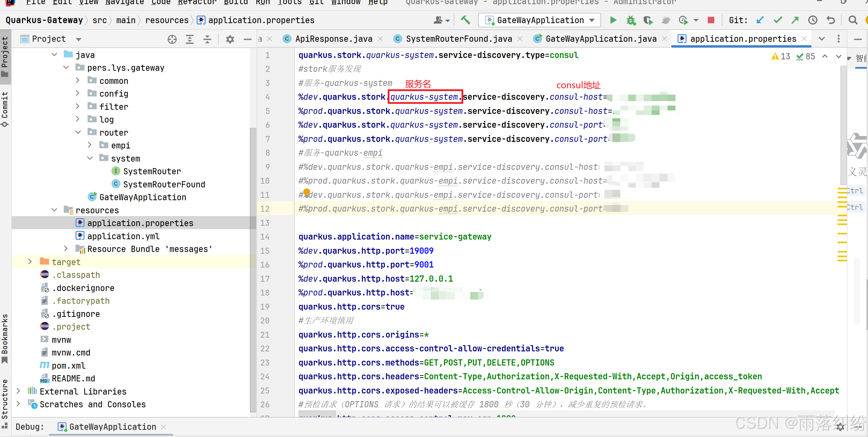The image size is (868, 437).
Task: Toggle the Project tool window stripe button
Action: [x=5, y=57]
